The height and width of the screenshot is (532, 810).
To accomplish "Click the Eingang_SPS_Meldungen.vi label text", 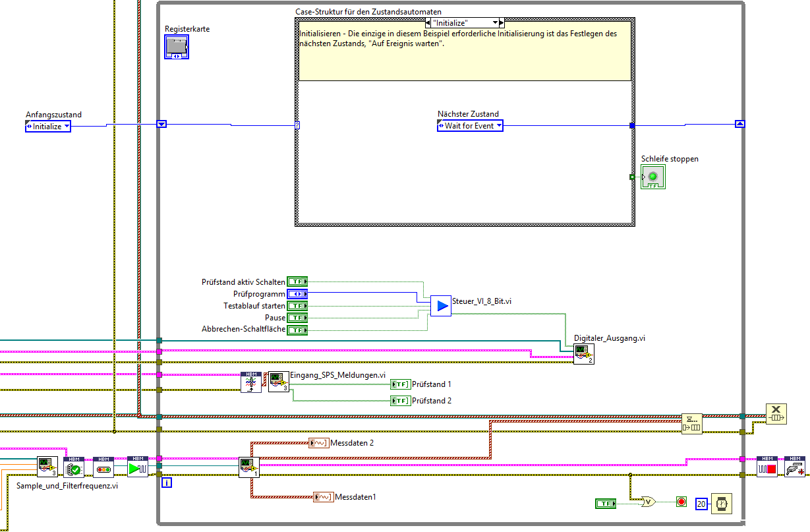I will [x=338, y=374].
